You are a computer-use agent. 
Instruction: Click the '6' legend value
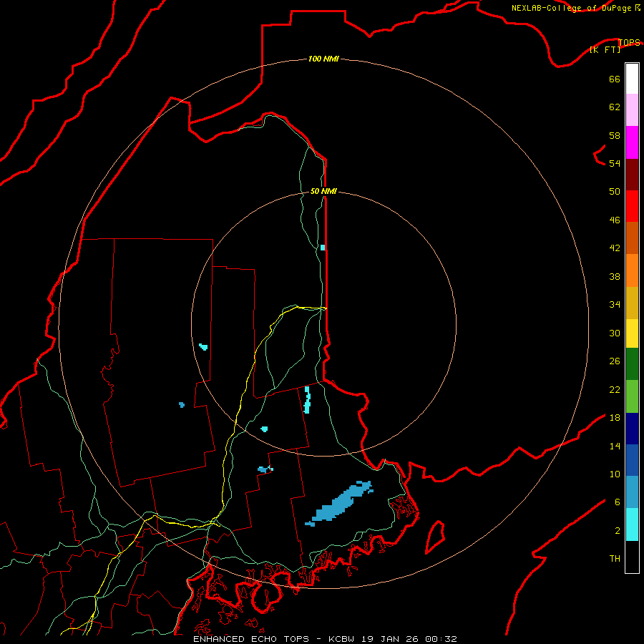618,502
